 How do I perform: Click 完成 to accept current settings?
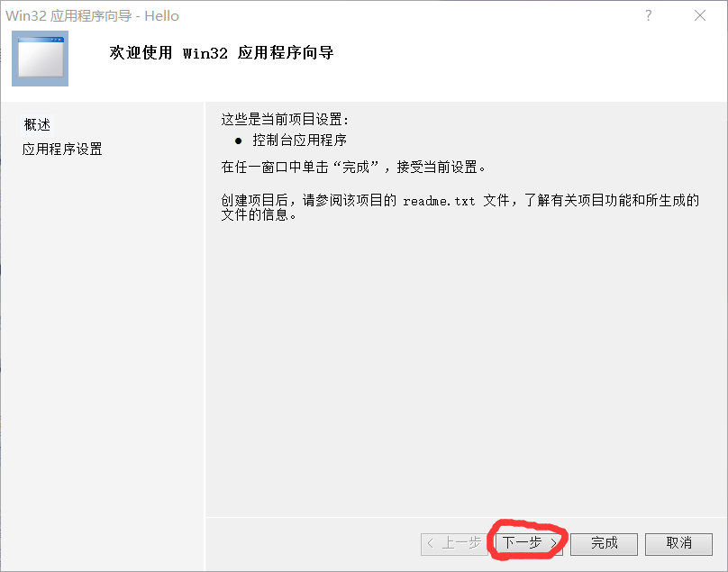tap(604, 544)
